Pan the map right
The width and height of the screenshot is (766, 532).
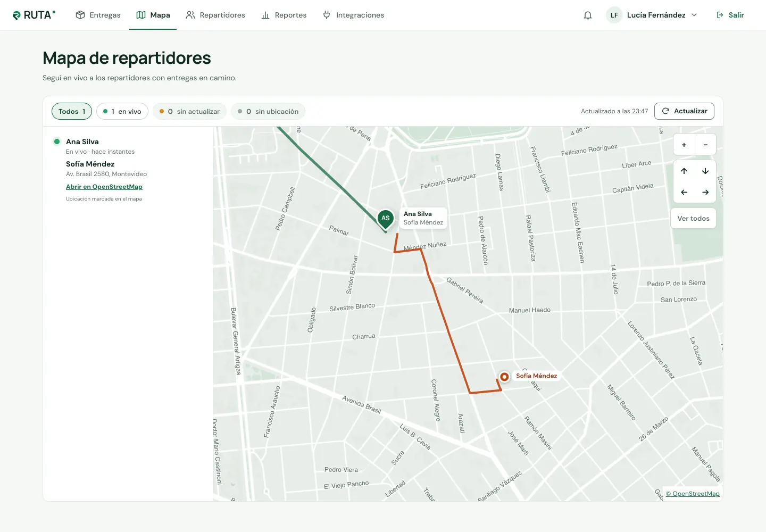coord(705,192)
